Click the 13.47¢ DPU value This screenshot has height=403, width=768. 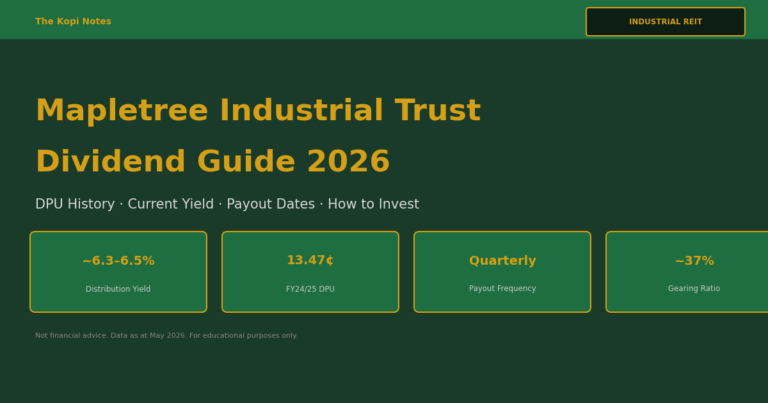point(310,260)
